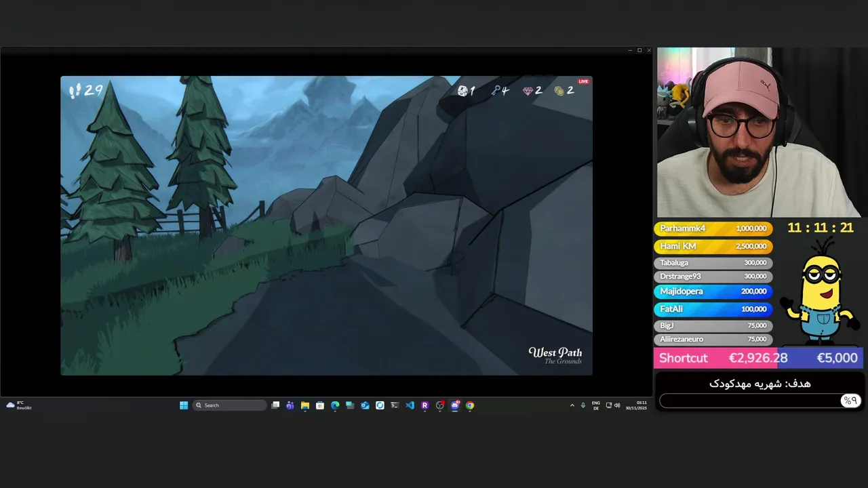868x488 pixels.
Task: Click the 11 : 11 : 21 timer
Action: pos(820,228)
